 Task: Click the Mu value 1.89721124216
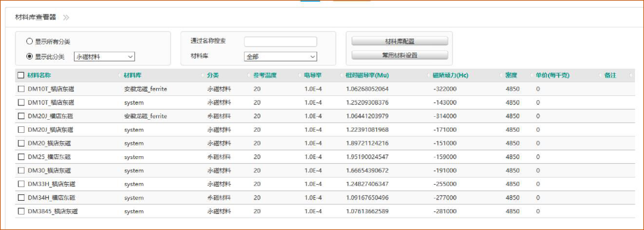tap(367, 144)
